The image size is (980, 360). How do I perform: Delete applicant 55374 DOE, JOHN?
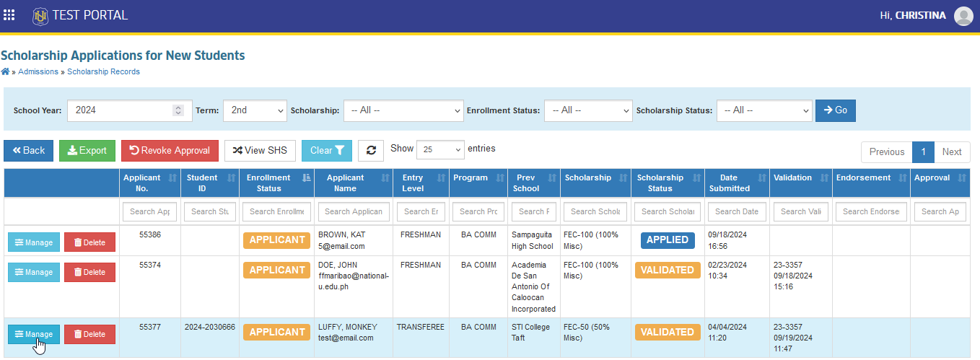(x=89, y=272)
